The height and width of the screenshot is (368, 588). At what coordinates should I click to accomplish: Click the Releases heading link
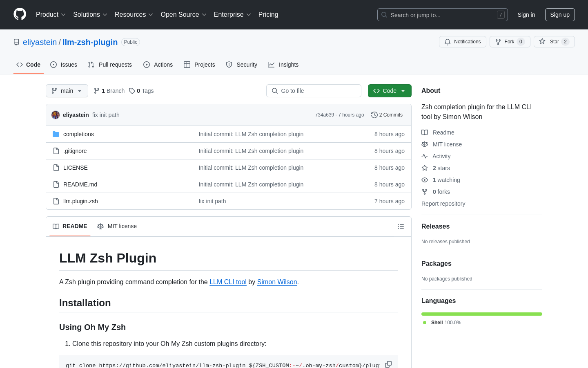coord(435,227)
